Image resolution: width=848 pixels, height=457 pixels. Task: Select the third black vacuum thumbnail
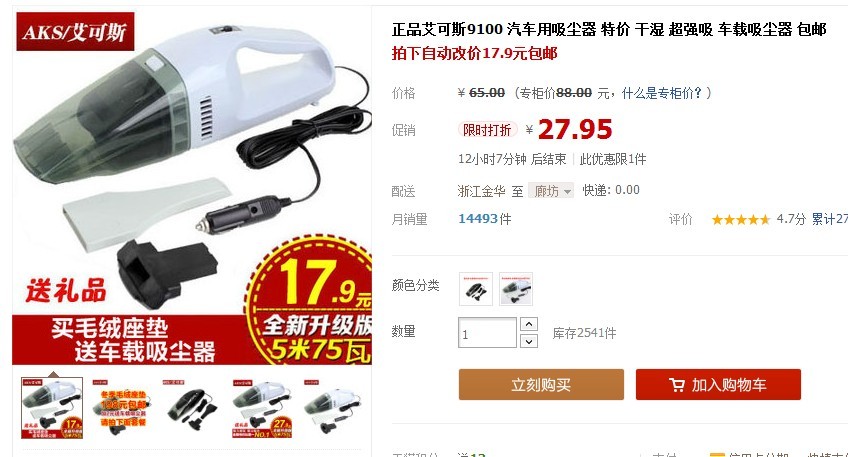[x=193, y=408]
